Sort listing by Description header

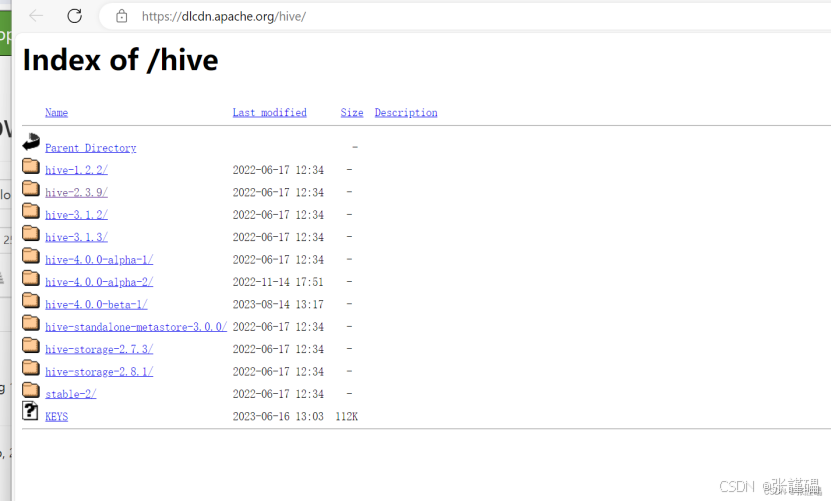point(406,112)
